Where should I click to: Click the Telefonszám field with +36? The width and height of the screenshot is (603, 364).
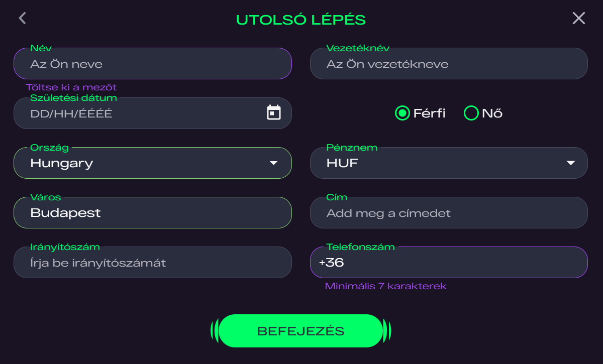pyautogui.click(x=449, y=263)
